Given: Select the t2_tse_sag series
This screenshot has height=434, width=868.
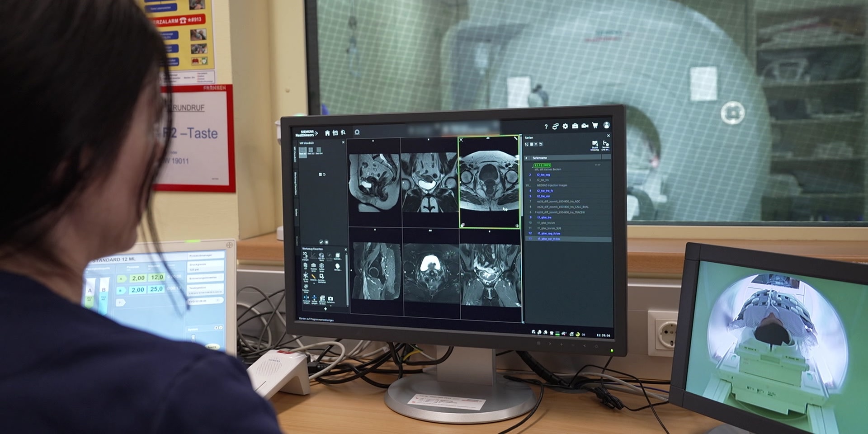Looking at the screenshot, I should point(543,175).
